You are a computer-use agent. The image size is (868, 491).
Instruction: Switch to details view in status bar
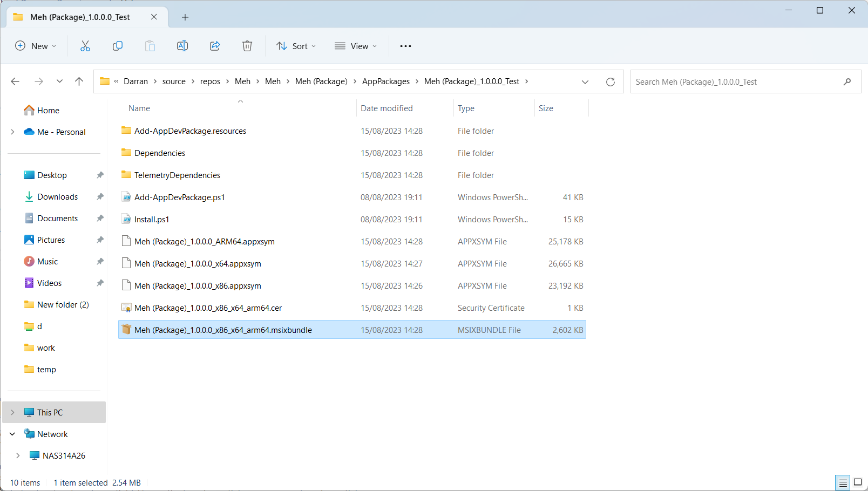tap(842, 482)
